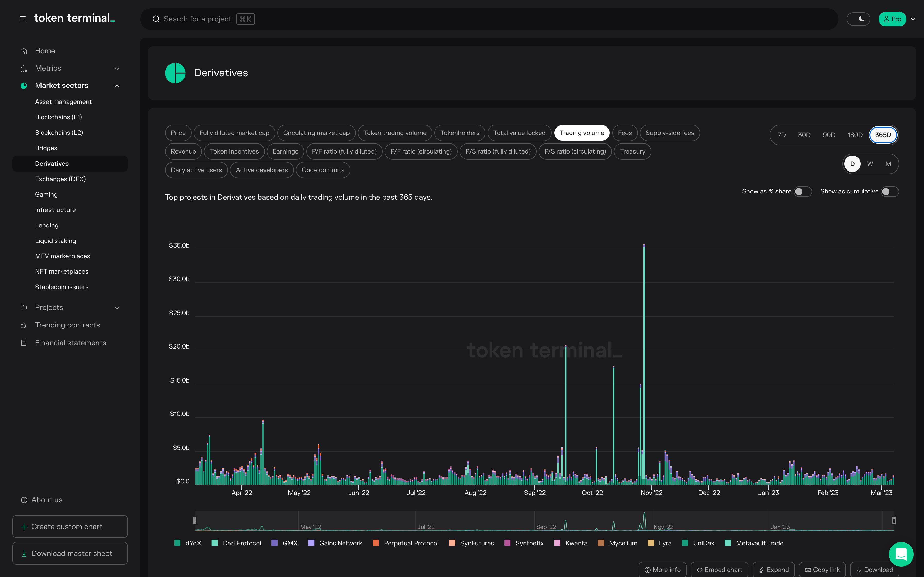Open the chat support bubble icon
Screen dimensions: 924x577
(901, 554)
